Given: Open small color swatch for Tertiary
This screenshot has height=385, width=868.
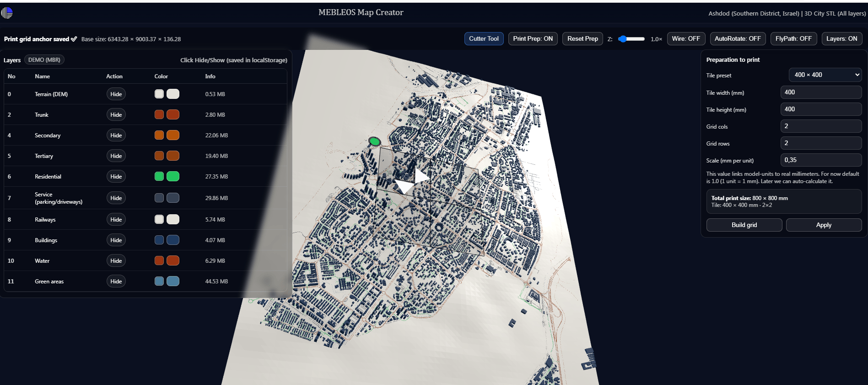Looking at the screenshot, I should pyautogui.click(x=159, y=156).
